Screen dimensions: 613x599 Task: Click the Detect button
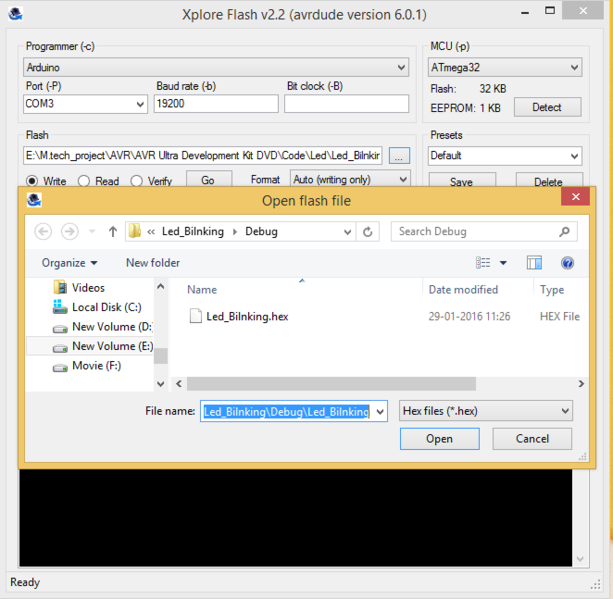[547, 107]
